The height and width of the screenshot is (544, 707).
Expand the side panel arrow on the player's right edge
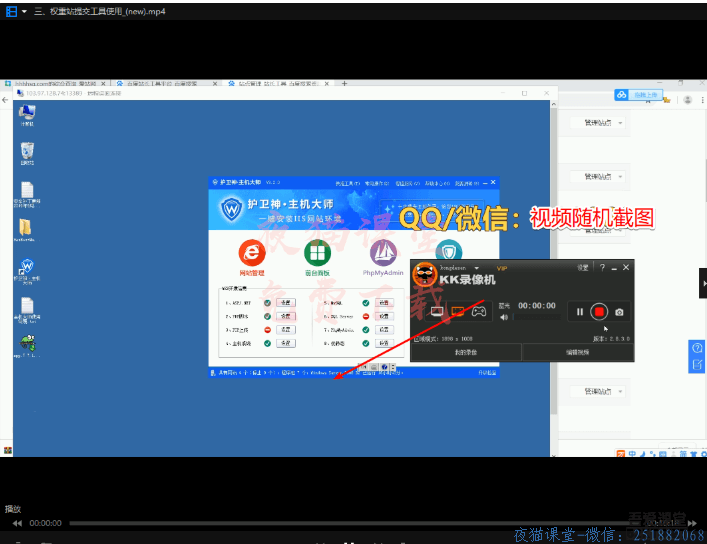pos(703,283)
